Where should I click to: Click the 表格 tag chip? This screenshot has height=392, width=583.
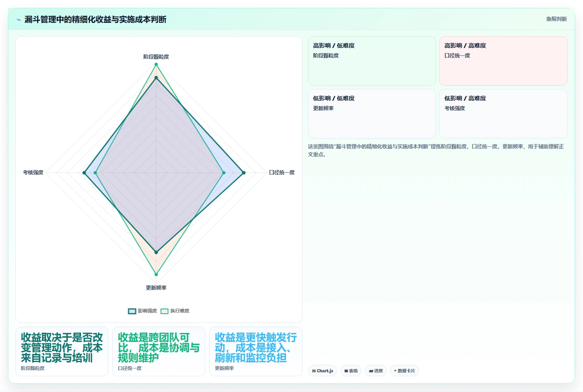click(351, 371)
